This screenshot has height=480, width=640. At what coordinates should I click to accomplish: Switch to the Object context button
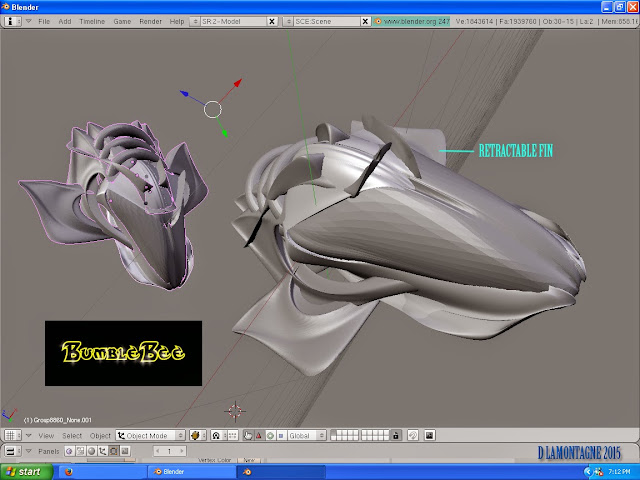[102, 451]
